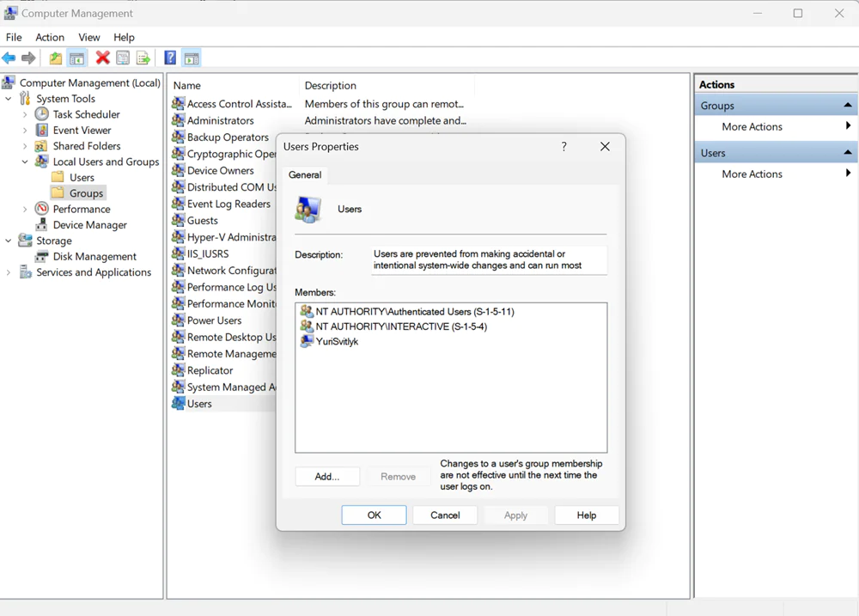859x616 pixels.
Task: Expand Services and Applications tree node
Action: click(9, 272)
